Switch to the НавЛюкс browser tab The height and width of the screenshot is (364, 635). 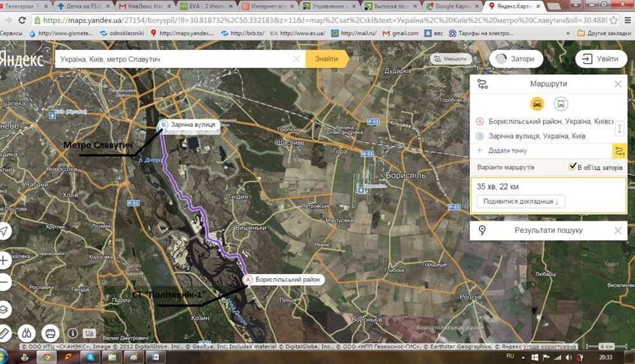pyautogui.click(x=146, y=6)
